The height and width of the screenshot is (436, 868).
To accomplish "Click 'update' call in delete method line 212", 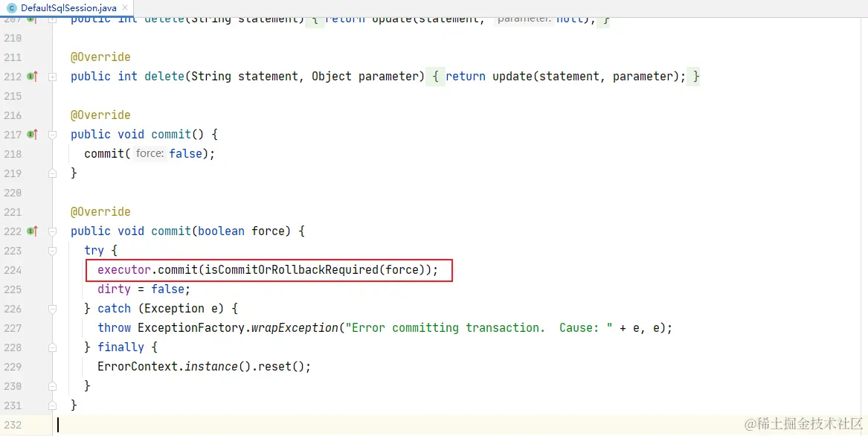I will 512,77.
